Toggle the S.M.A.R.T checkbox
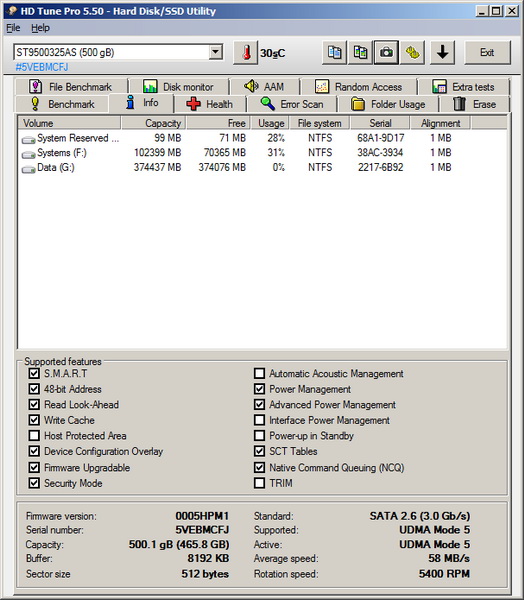 (34, 373)
